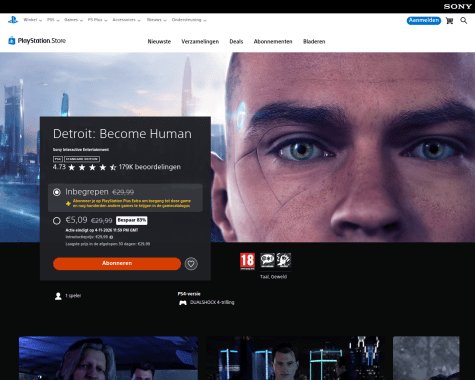
Task: Click the Laagste prijs in afgelopen 30 dagen text
Action: [108, 244]
